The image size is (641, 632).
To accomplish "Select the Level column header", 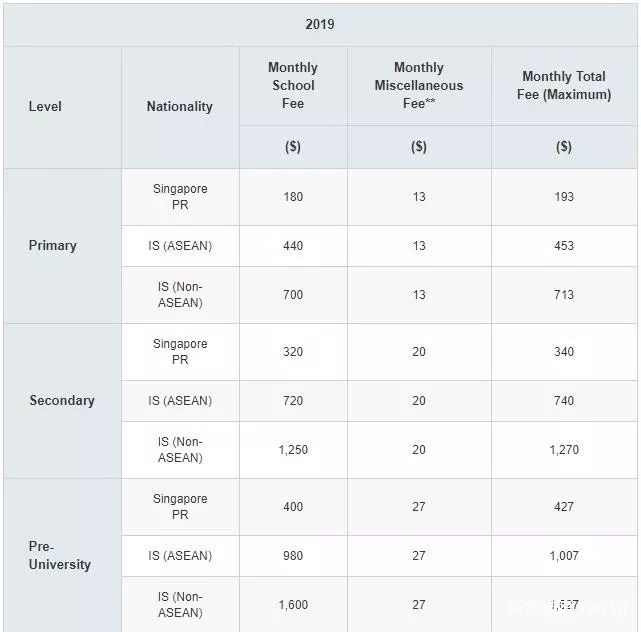I will tap(44, 106).
